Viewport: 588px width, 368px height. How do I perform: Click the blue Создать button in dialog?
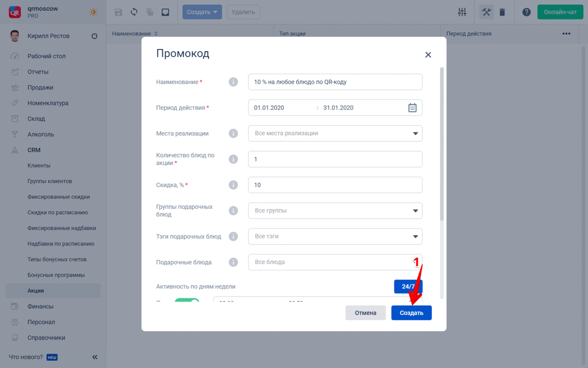412,313
